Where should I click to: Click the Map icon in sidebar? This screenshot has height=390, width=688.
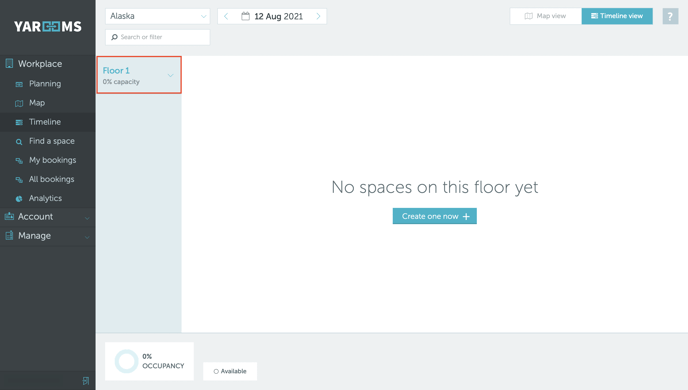point(19,104)
